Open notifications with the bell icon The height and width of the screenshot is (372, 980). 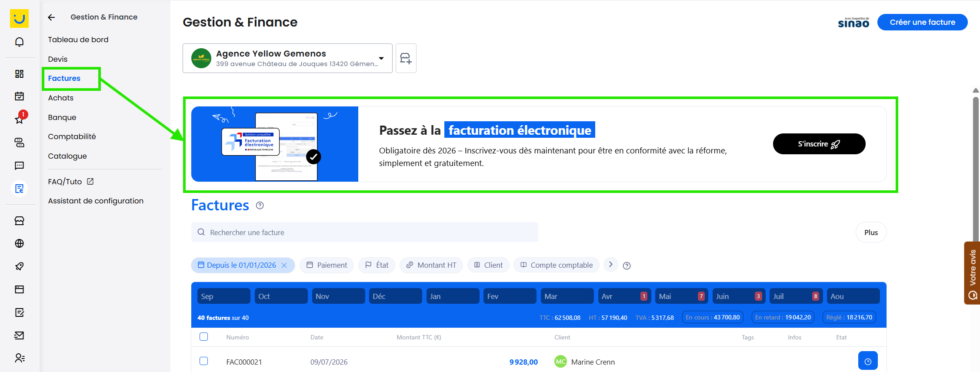19,42
